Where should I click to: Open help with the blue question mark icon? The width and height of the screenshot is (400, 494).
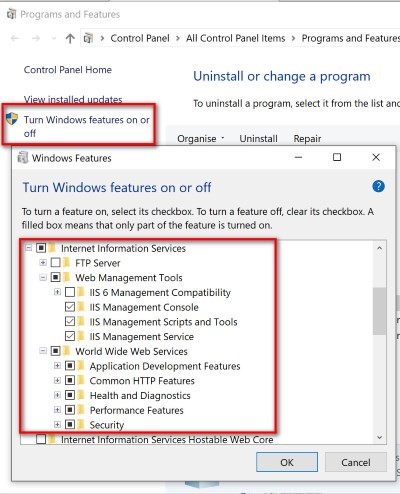(x=378, y=186)
